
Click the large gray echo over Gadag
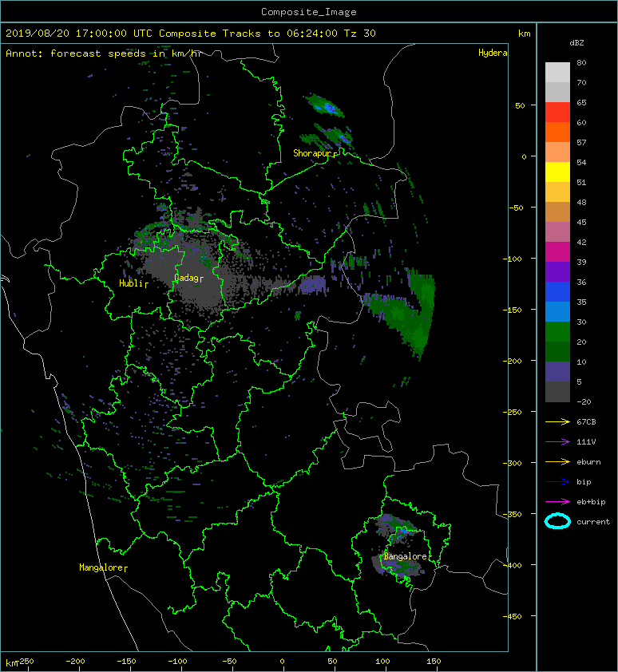click(194, 275)
